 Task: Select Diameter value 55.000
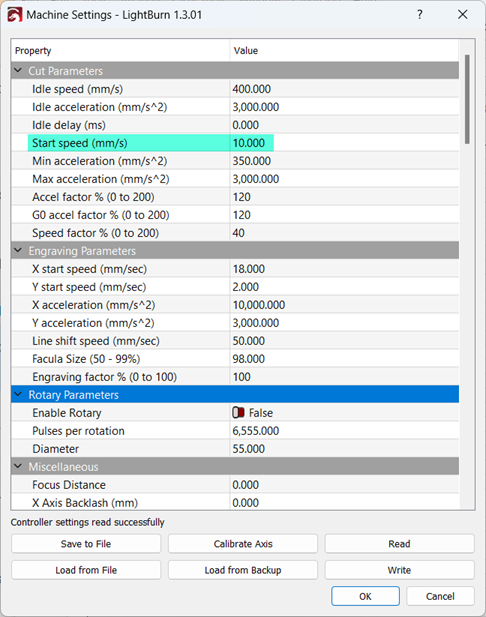coord(249,449)
